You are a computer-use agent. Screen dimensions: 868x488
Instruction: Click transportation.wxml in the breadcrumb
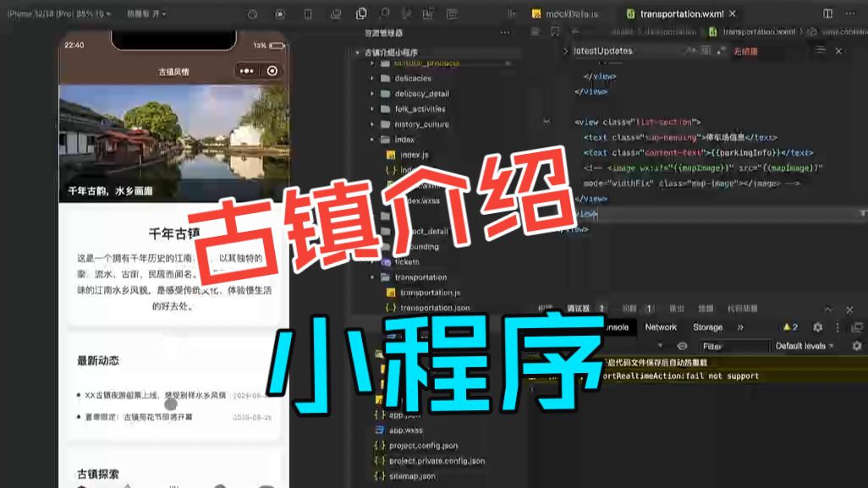tap(758, 31)
